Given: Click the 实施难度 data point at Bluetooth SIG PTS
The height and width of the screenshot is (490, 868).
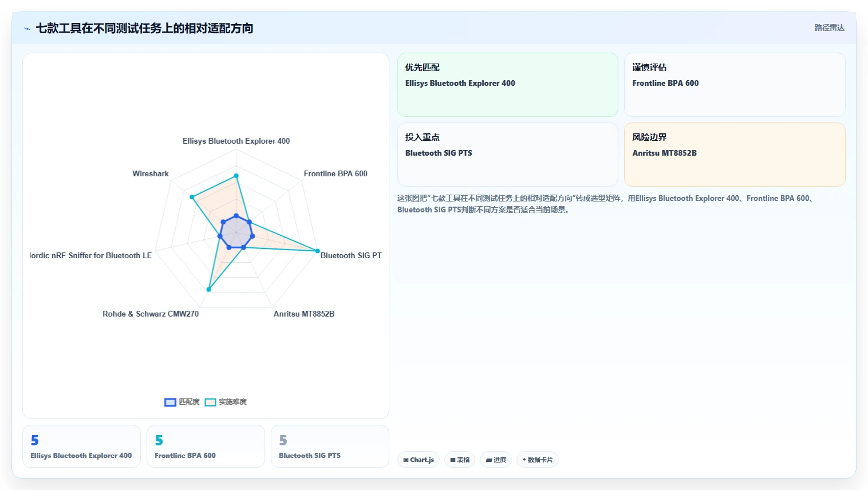Looking at the screenshot, I should 318,251.
